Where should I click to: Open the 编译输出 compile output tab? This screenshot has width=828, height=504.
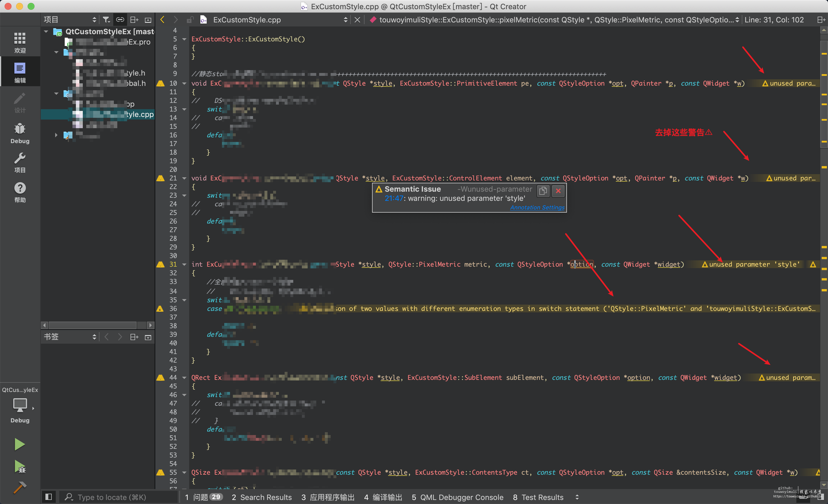[383, 497]
